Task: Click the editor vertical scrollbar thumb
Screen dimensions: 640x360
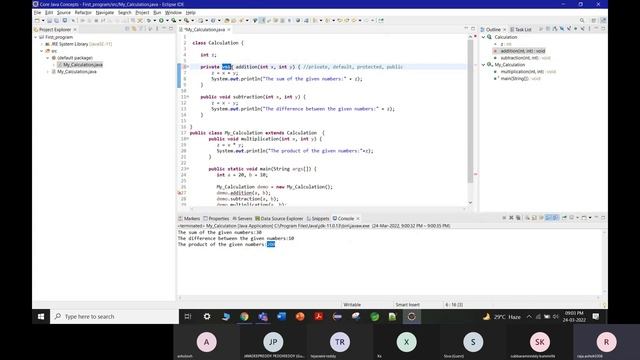Action: (x=470, y=110)
